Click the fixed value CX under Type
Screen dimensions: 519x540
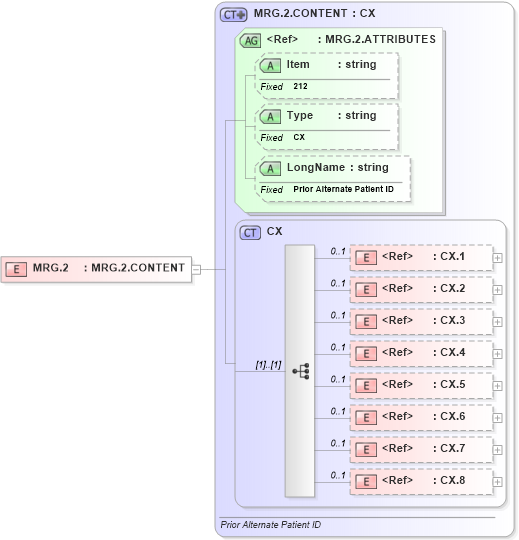click(299, 137)
